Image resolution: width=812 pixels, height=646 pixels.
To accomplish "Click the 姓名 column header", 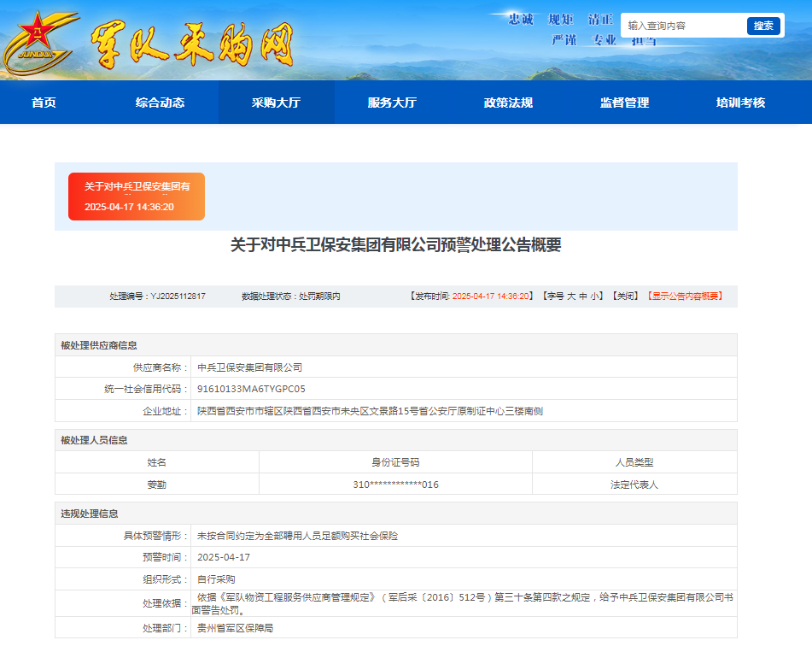I will 157,462.
